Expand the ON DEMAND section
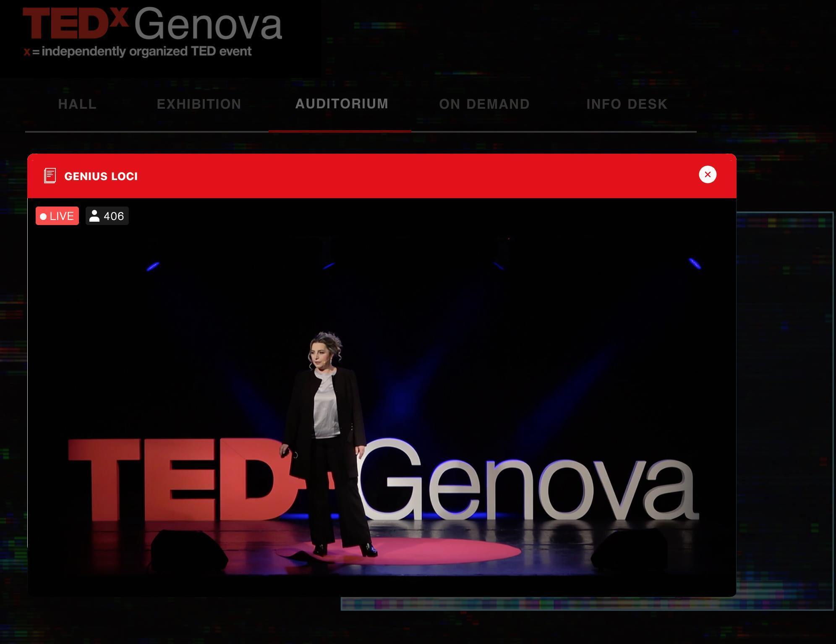Viewport: 836px width, 644px height. pyautogui.click(x=484, y=104)
